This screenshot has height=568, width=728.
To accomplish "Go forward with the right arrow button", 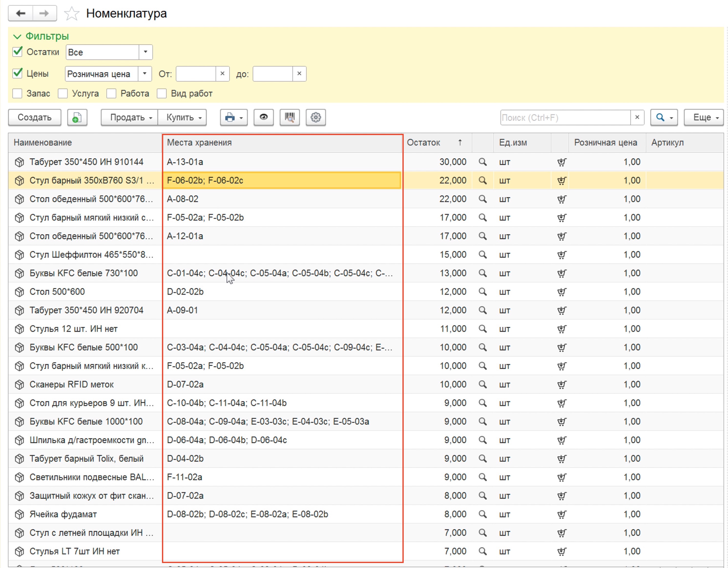I will pos(44,13).
